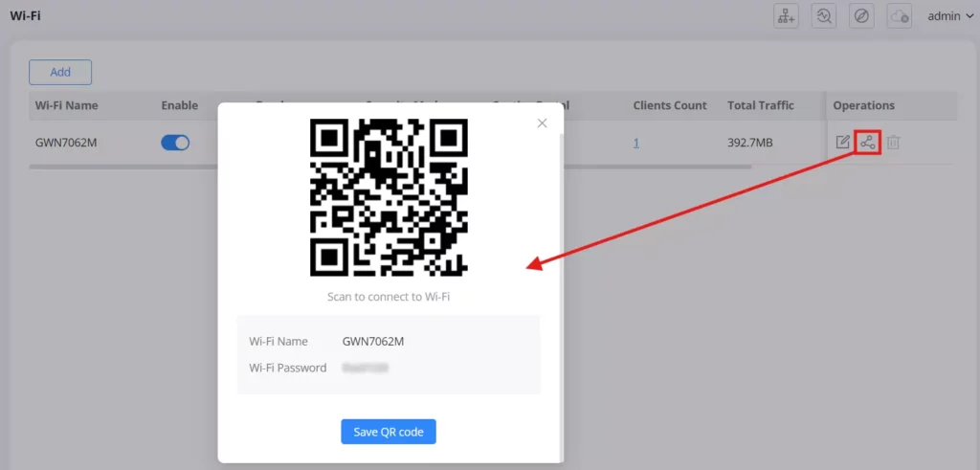
Task: Click GWN7062M value in the dialog
Action: [373, 341]
